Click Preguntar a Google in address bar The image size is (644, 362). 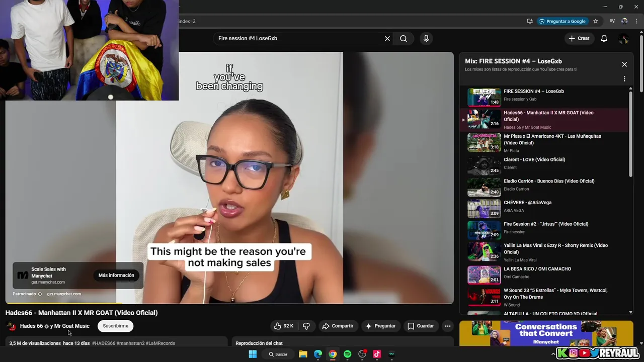click(562, 21)
